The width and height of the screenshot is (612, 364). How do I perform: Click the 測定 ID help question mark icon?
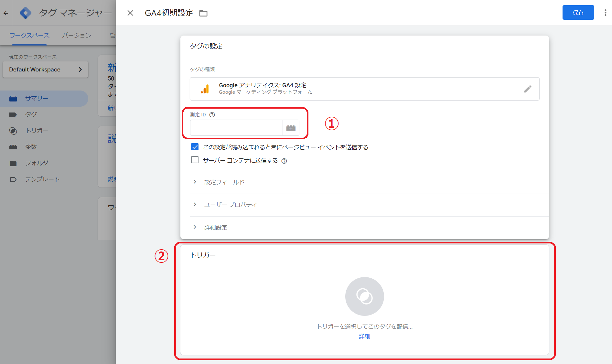click(212, 115)
